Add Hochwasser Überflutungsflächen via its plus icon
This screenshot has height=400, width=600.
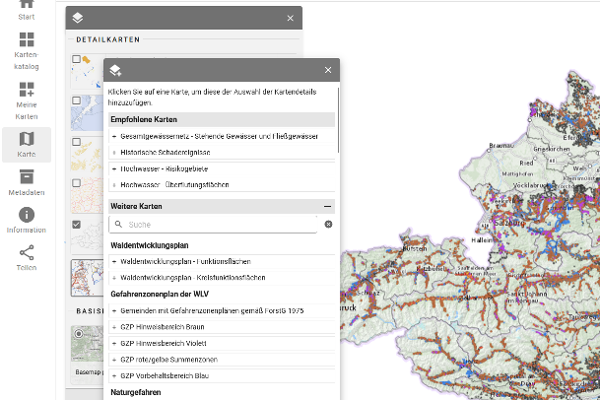point(114,185)
